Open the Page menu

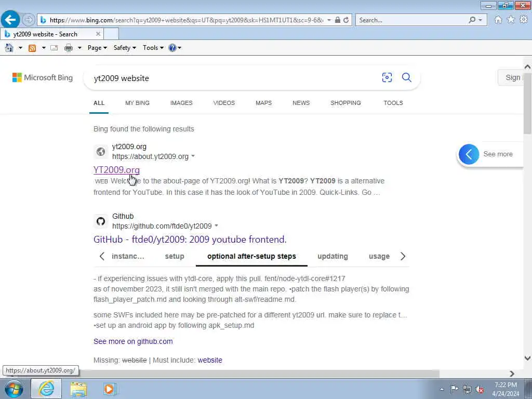click(97, 48)
